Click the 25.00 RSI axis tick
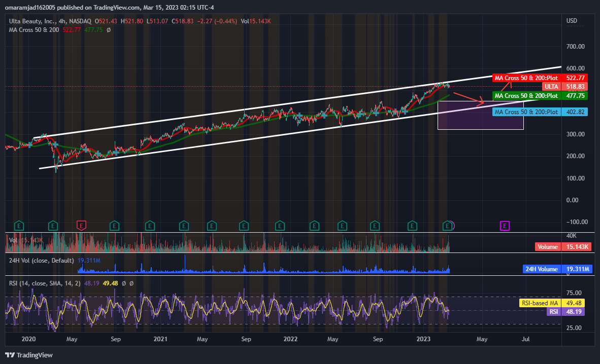This screenshot has height=364, width=600. 574,327
